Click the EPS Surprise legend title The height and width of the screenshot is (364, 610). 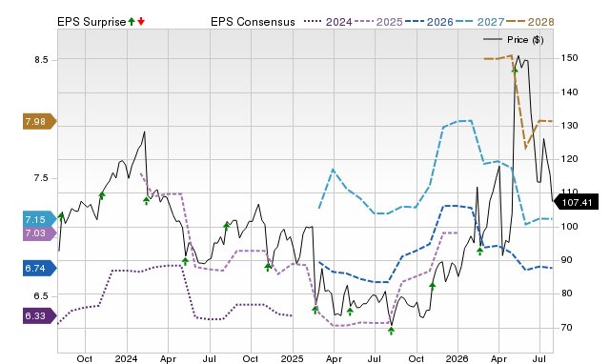click(91, 22)
